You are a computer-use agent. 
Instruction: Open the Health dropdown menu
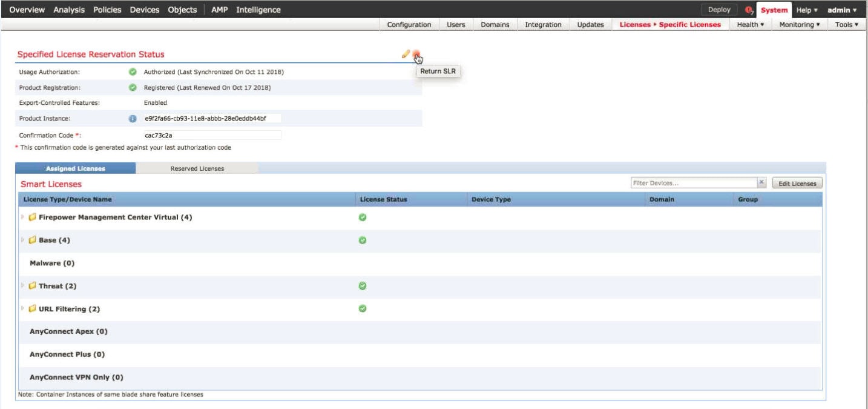[750, 25]
